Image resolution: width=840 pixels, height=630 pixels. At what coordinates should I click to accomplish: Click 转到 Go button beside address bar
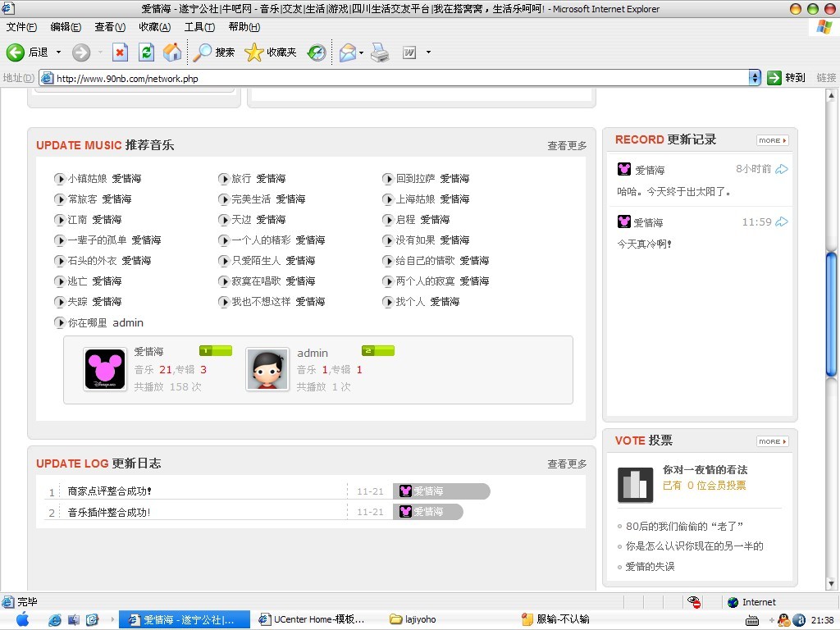[x=786, y=78]
